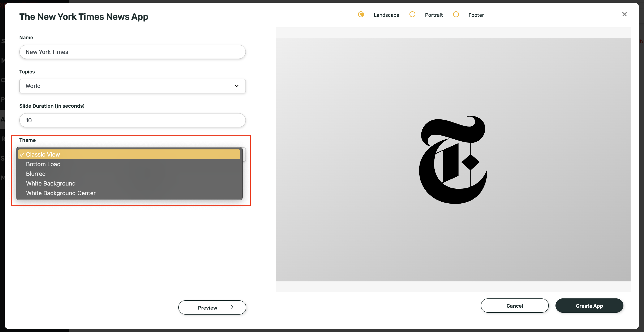
Task: Choose White Background theme option
Action: [129, 183]
